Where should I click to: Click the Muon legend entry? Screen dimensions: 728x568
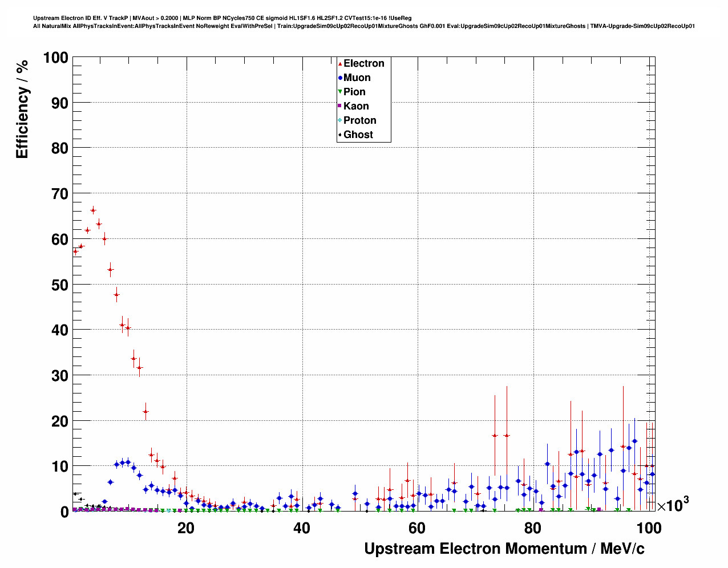tap(357, 78)
